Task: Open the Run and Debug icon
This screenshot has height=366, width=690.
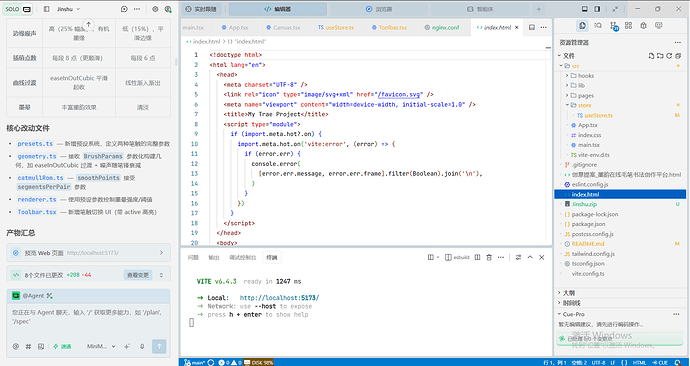Action: pos(643,26)
